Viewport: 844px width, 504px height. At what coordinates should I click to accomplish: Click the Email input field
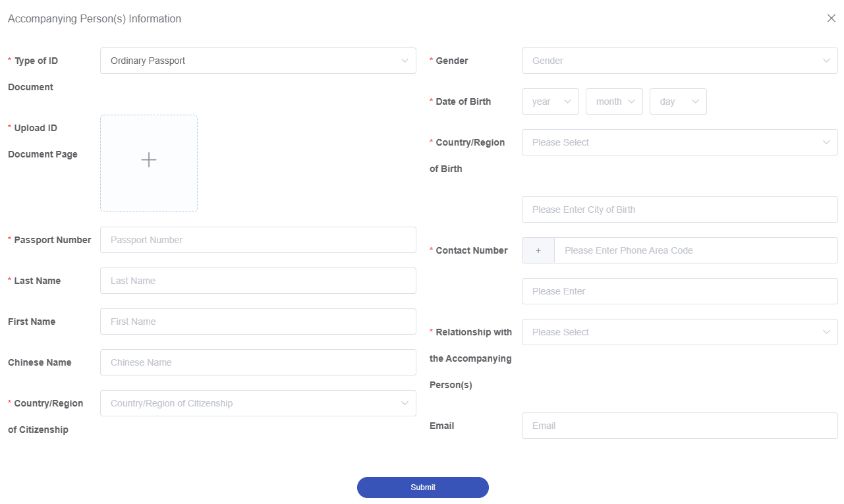point(679,426)
